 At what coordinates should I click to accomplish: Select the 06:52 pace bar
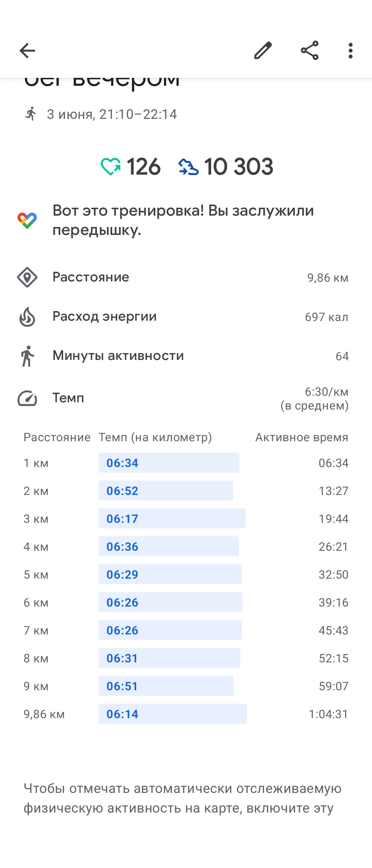click(x=166, y=490)
